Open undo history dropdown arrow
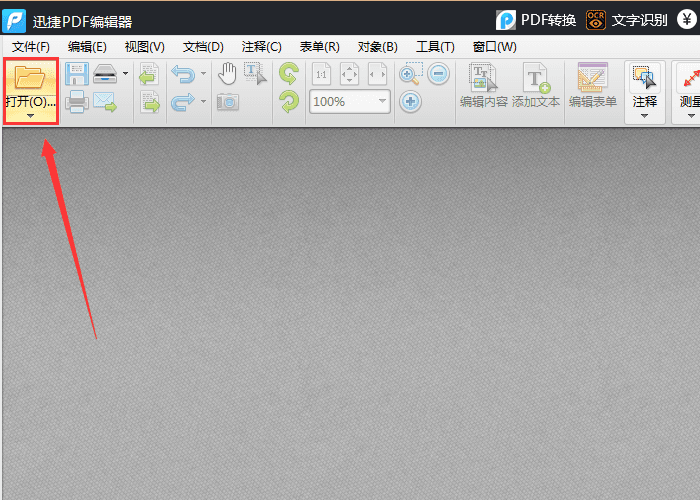This screenshot has width=700, height=500. 204,74
